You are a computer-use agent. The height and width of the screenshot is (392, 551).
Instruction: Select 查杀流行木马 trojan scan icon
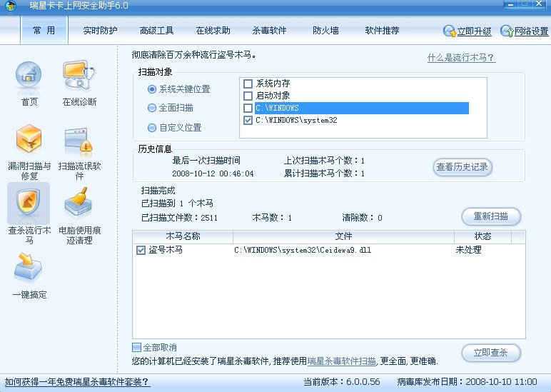click(29, 203)
